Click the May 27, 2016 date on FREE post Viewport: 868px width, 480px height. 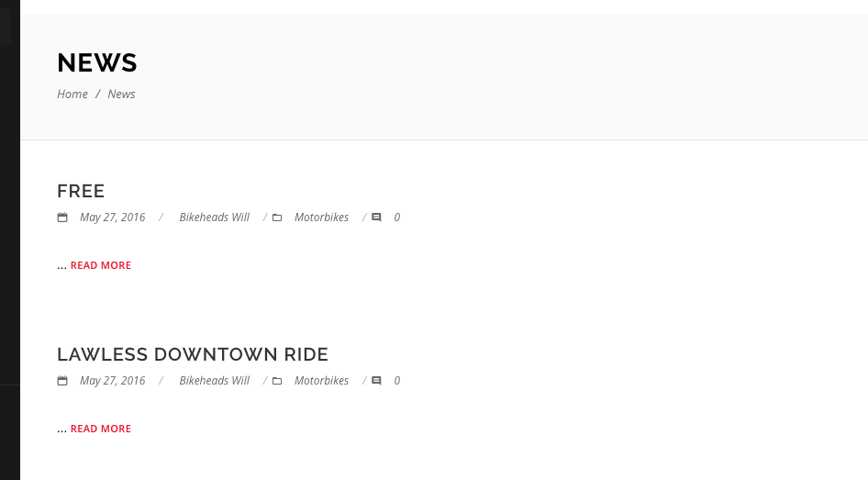coord(112,217)
